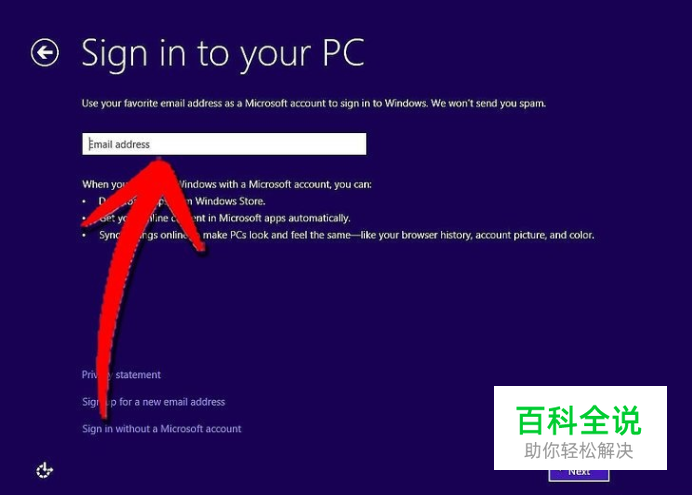
Task: Click the white watermark box background
Action: [580, 428]
